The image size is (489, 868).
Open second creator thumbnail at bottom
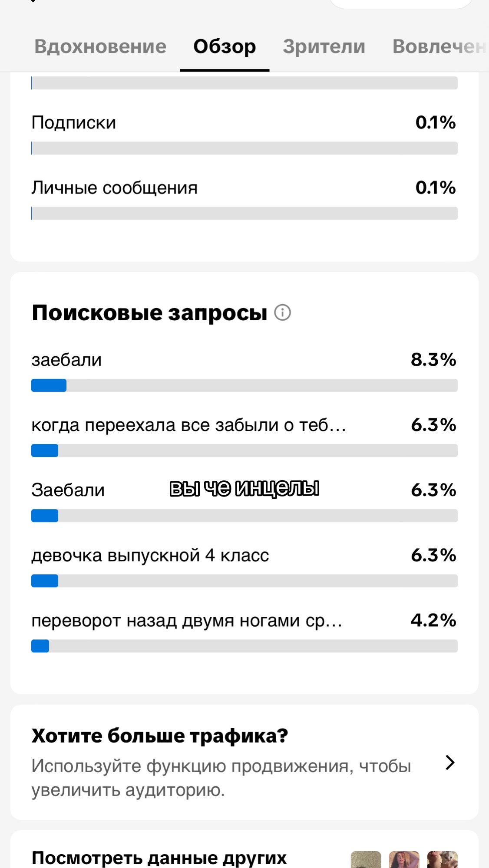click(404, 859)
